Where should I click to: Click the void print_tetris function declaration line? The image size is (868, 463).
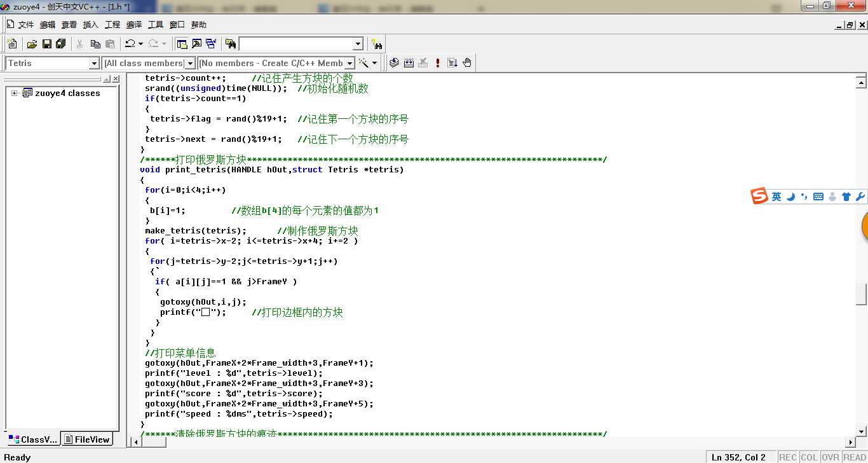[272, 170]
